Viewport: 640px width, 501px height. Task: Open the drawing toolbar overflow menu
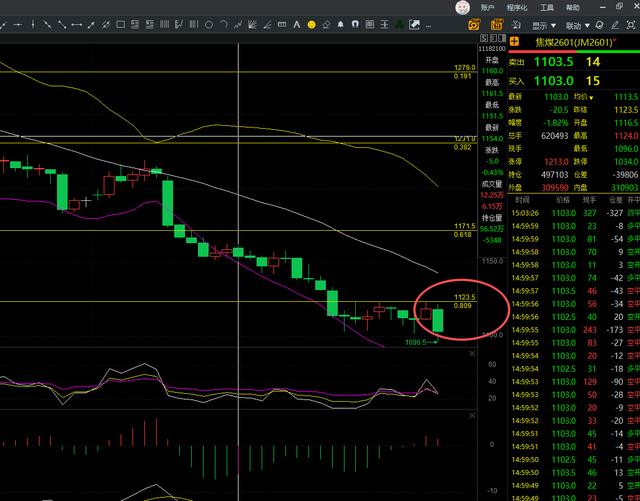point(428,26)
